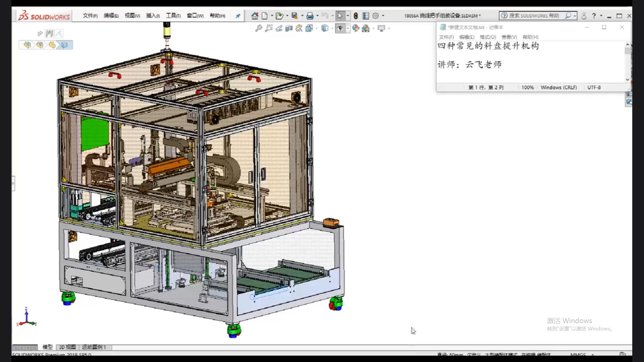This screenshot has height=362, width=644.
Task: Open the 工具(T) menu in SolidWorks
Action: pos(173,16)
